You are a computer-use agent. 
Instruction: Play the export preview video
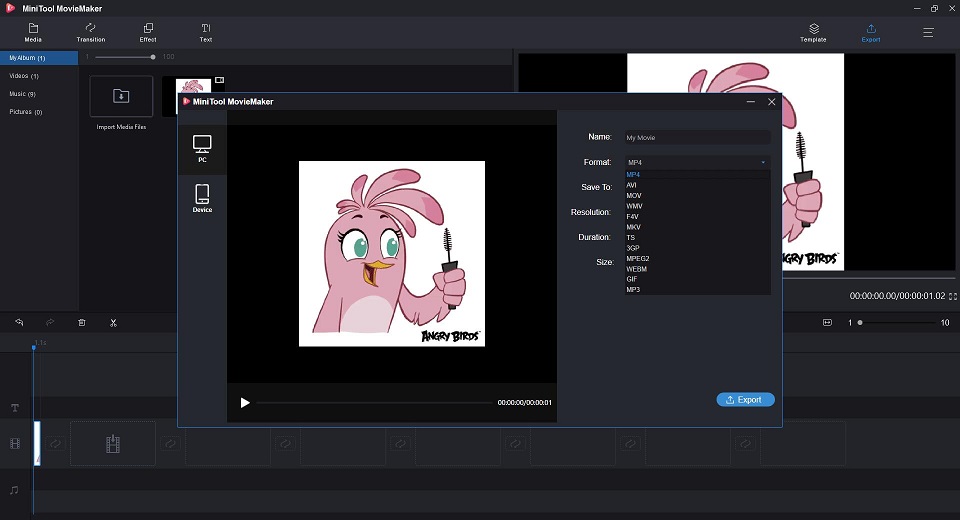coord(245,402)
